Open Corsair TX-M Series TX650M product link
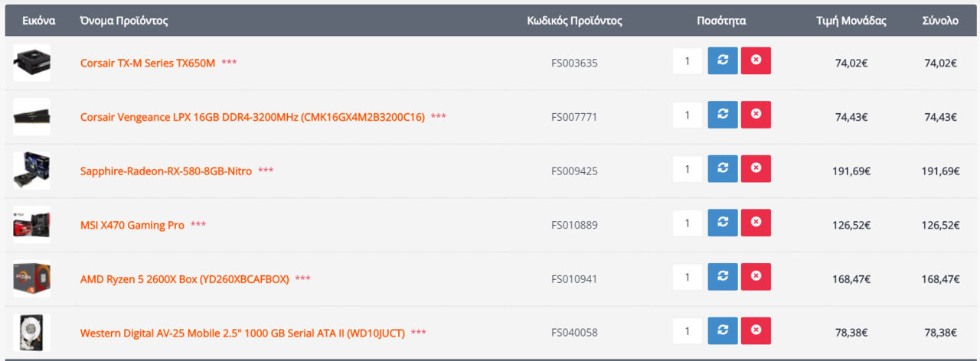Screen dimensions: 980x361 (x=148, y=63)
